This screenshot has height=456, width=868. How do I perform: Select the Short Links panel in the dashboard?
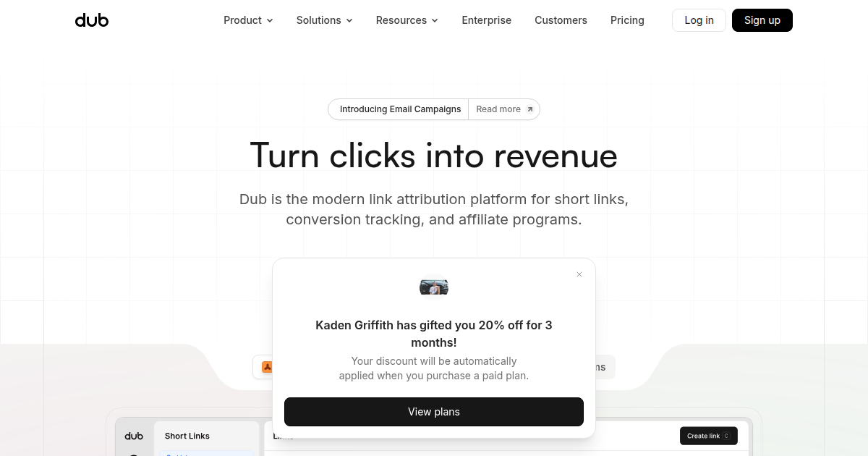187,436
